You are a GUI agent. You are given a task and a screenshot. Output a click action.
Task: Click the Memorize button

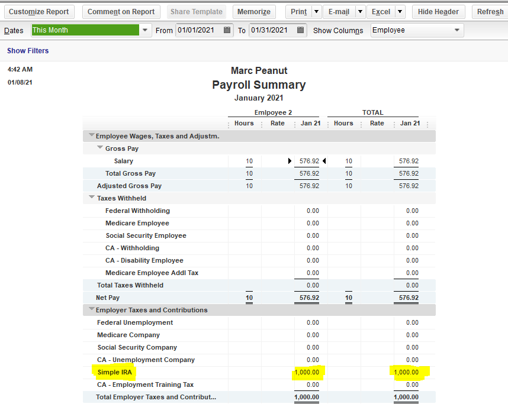pyautogui.click(x=254, y=12)
